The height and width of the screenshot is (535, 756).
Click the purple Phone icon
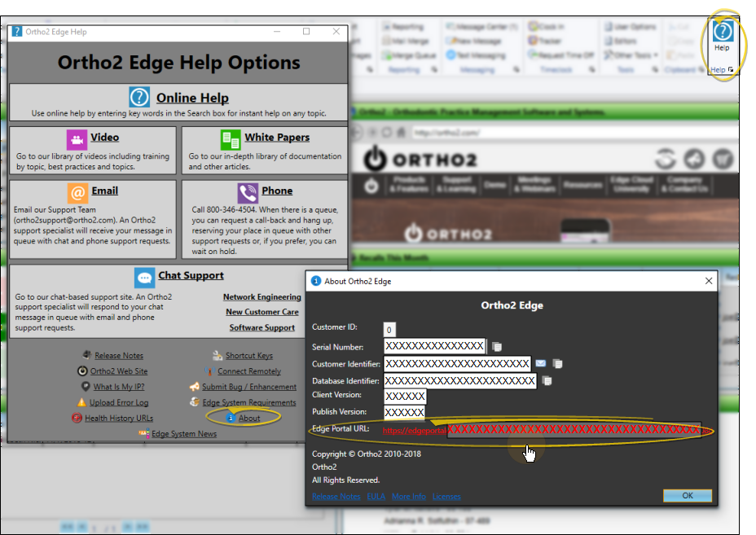pyautogui.click(x=248, y=193)
